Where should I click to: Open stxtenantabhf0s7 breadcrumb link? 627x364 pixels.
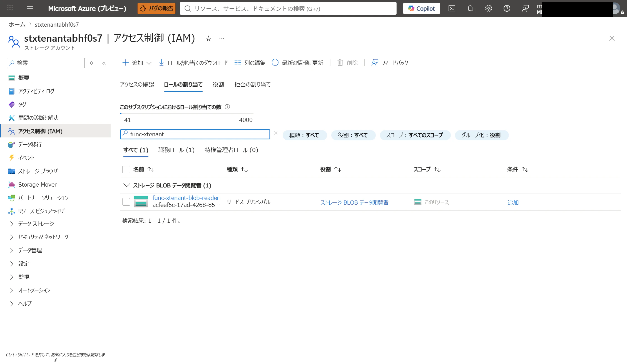tap(57, 24)
